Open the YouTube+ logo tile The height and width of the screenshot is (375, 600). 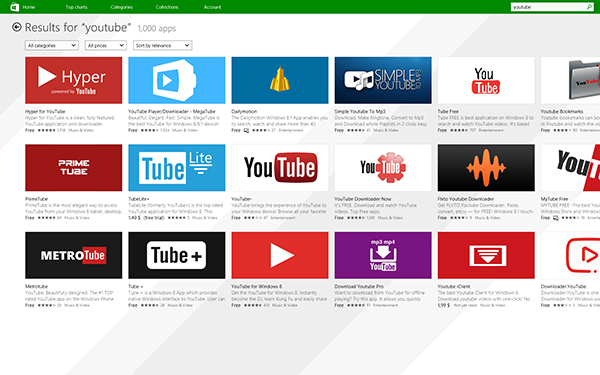[280, 168]
